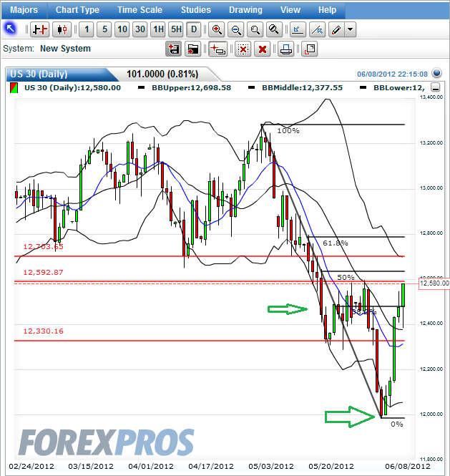
Task: Click the open system folder icon
Action: (192, 49)
